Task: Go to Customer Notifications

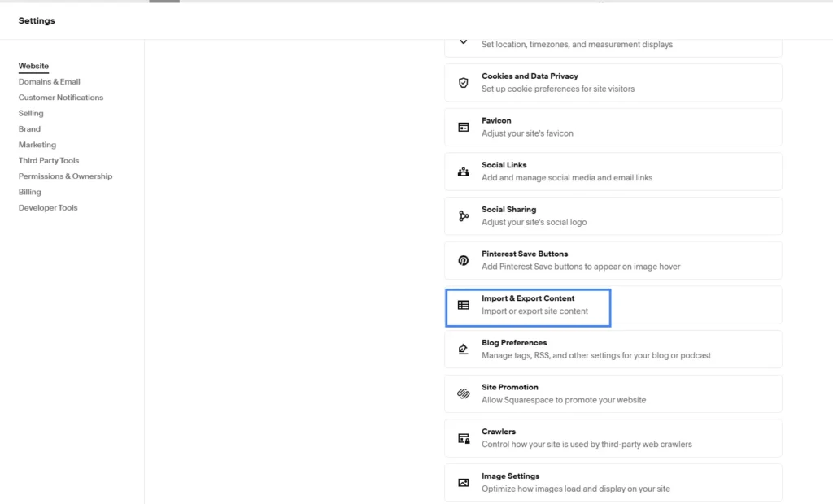Action: [61, 98]
